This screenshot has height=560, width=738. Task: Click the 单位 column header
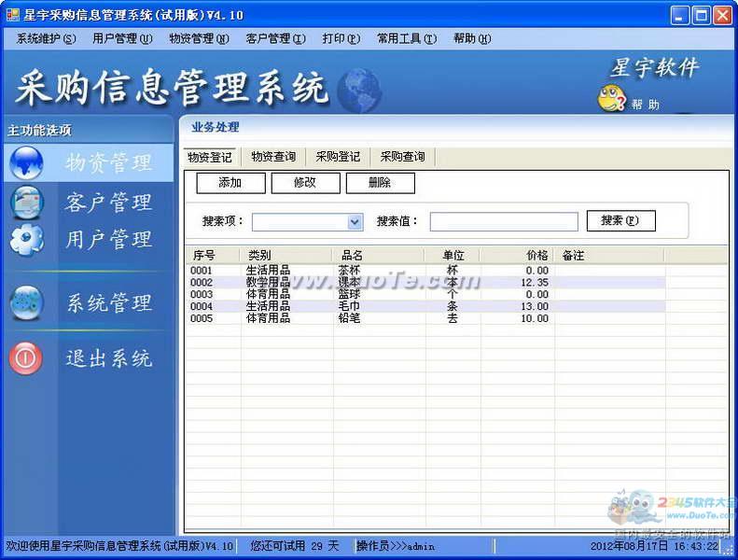point(453,256)
